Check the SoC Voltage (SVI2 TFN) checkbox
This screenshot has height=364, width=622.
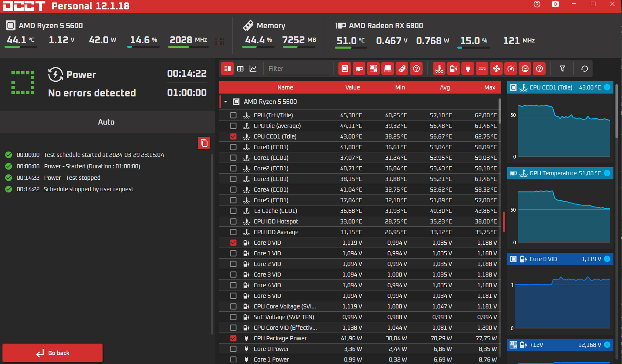point(233,317)
